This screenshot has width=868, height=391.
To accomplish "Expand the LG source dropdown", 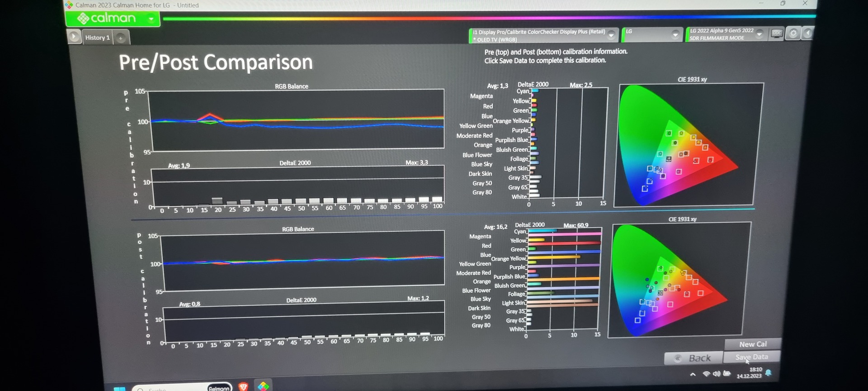I will click(x=675, y=34).
